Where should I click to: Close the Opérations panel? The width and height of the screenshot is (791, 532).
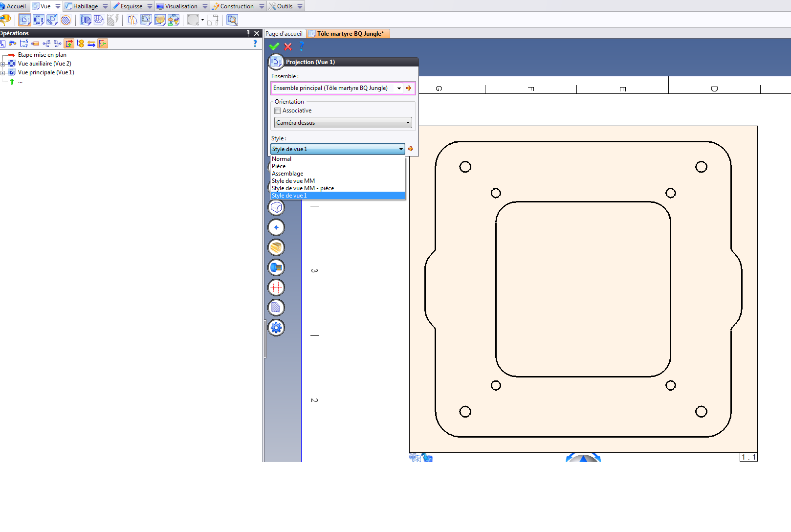(257, 33)
